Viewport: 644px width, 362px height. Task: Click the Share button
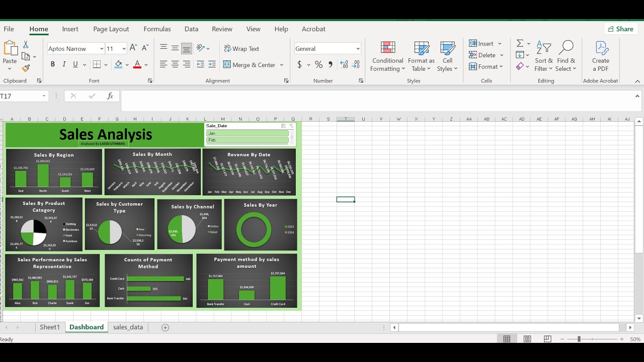pos(620,29)
